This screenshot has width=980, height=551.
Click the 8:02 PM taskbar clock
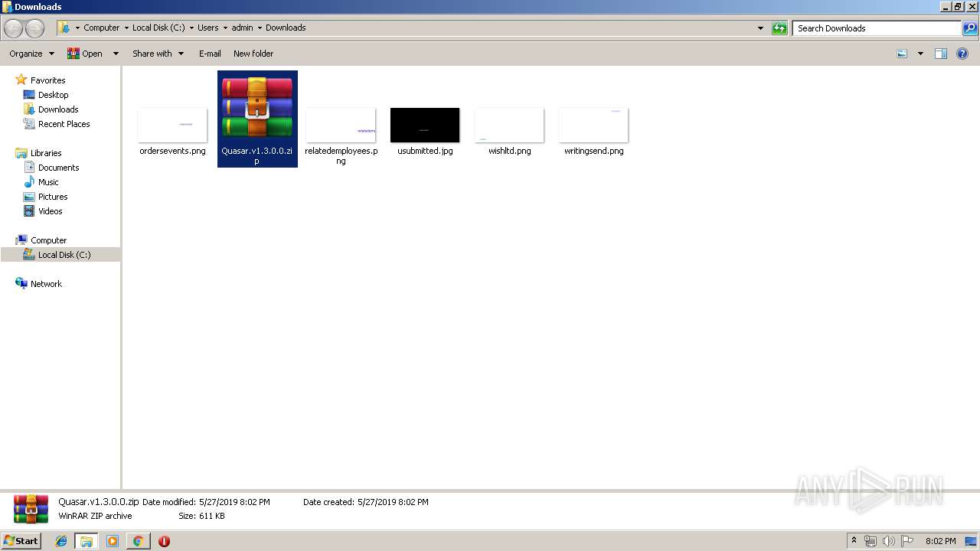pyautogui.click(x=940, y=541)
